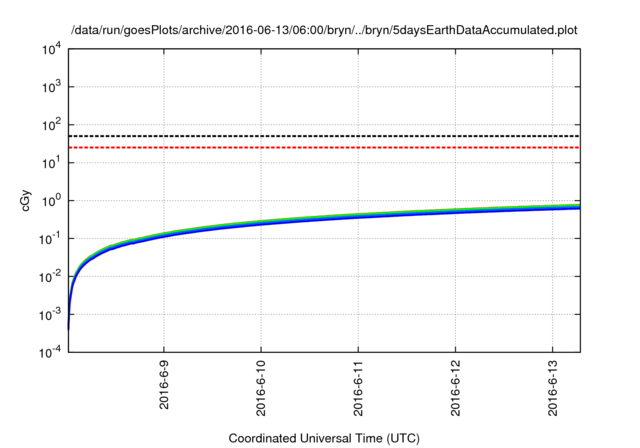This screenshot has width=640, height=448.
Task: Click the 10^4 y-axis tick label
Action: pyautogui.click(x=51, y=50)
